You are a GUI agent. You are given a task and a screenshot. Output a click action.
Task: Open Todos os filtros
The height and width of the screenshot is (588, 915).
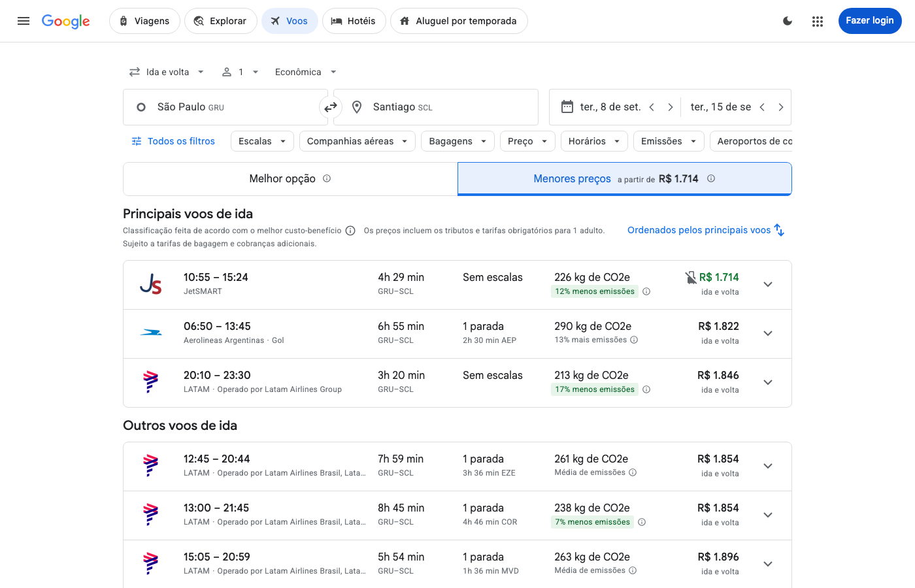[x=173, y=141]
